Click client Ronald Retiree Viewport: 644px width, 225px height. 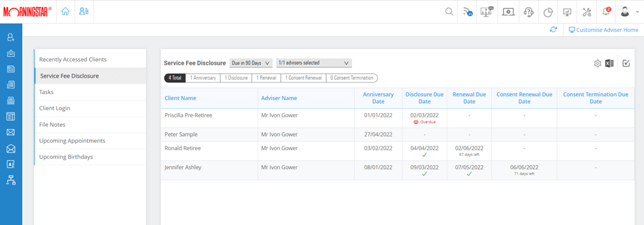[183, 148]
